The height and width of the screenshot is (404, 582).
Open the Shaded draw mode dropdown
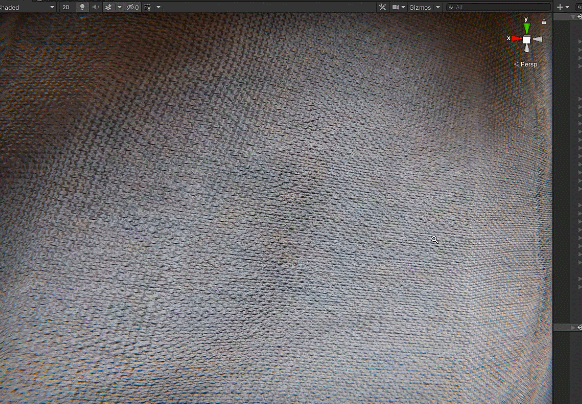click(x=28, y=7)
